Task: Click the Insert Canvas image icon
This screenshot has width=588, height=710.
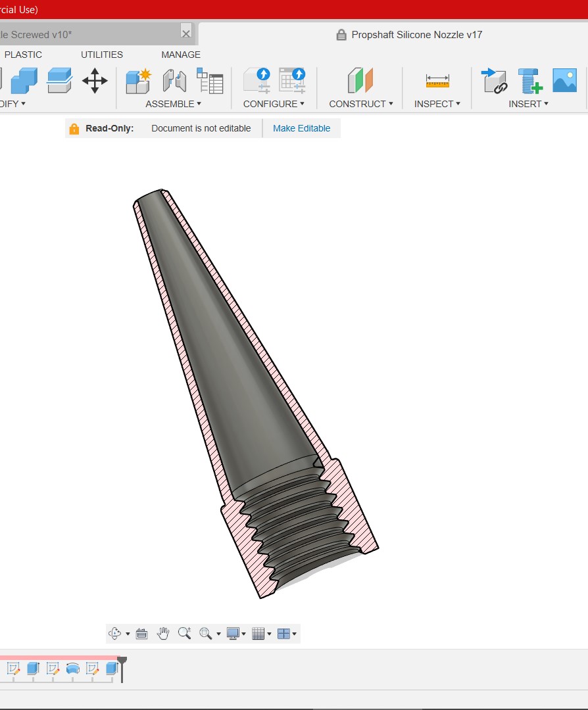Action: pos(564,81)
